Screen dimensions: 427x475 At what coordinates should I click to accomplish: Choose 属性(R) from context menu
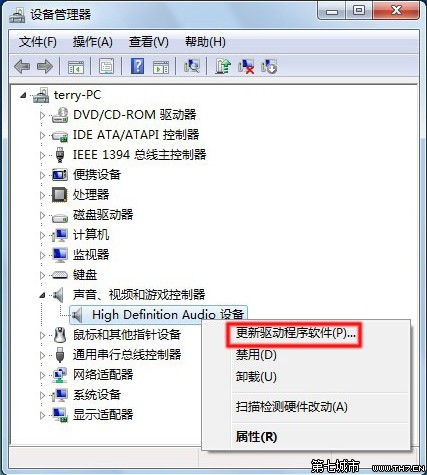tap(256, 436)
